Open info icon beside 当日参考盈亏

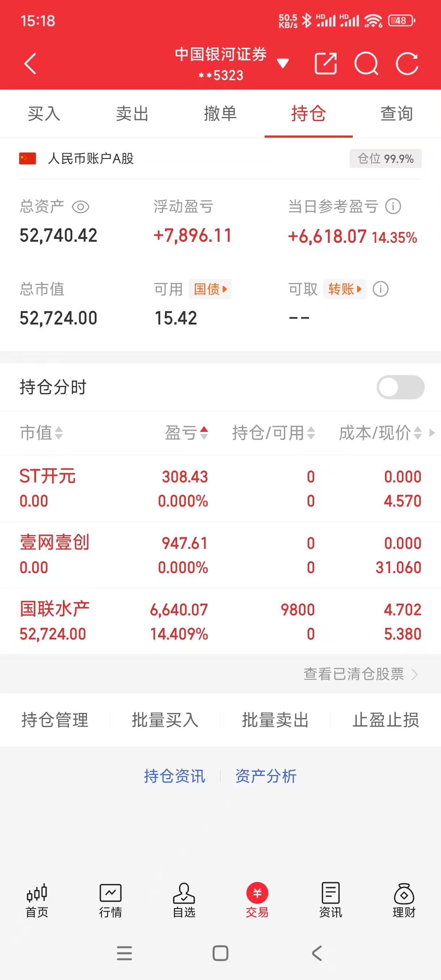tap(393, 207)
